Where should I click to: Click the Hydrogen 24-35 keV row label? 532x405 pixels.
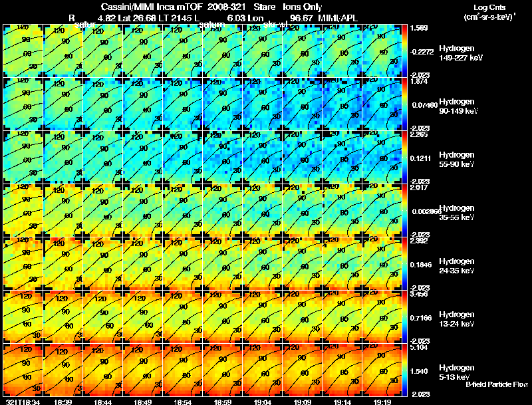[x=457, y=266]
